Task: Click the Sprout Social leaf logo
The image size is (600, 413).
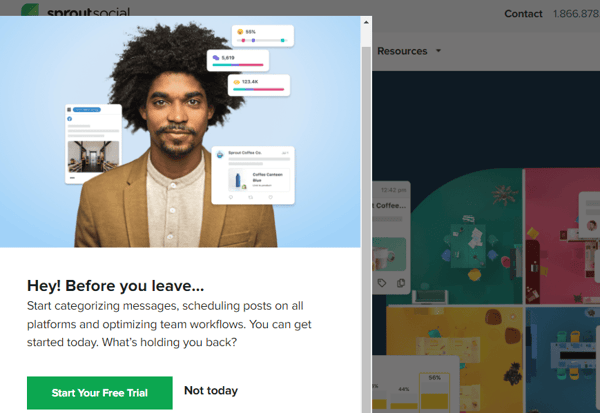Action: [30, 10]
